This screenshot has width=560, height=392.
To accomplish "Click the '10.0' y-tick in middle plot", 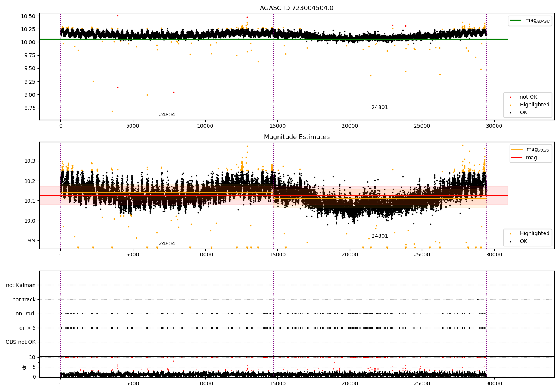I will pyautogui.click(x=31, y=221).
